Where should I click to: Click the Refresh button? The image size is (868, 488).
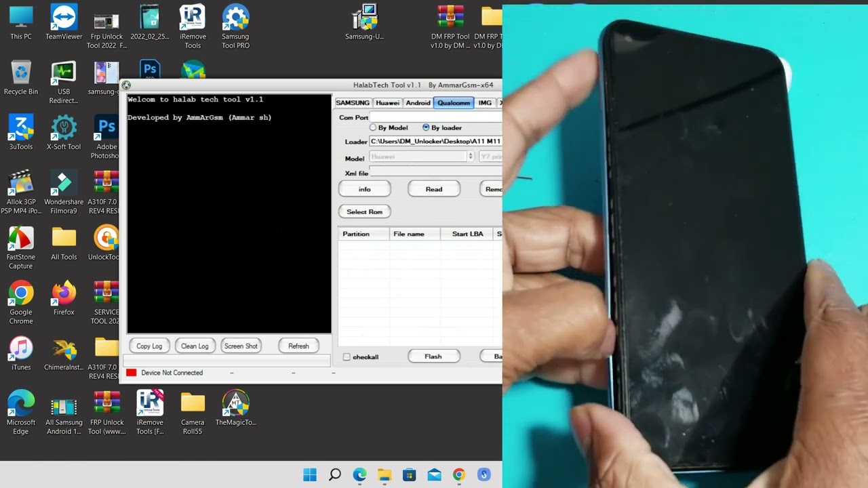pyautogui.click(x=298, y=346)
